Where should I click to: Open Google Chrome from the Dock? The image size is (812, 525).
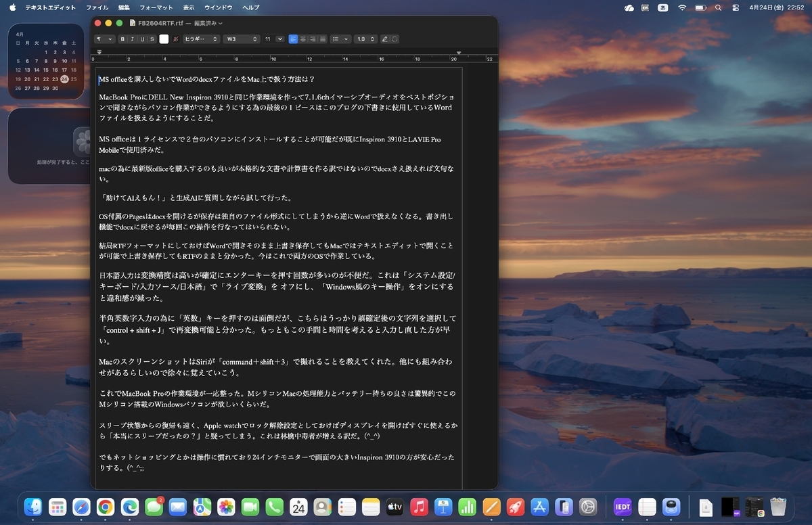105,507
